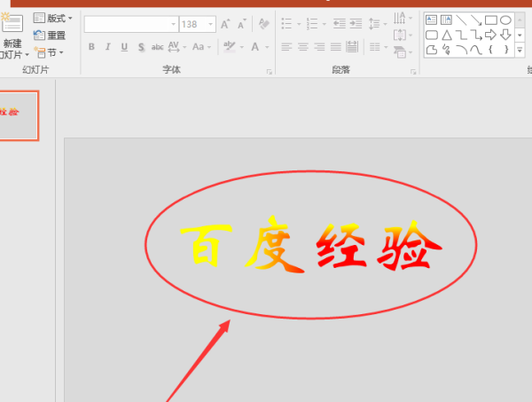The width and height of the screenshot is (532, 402).
Task: Center-align the paragraph text
Action: tap(303, 46)
